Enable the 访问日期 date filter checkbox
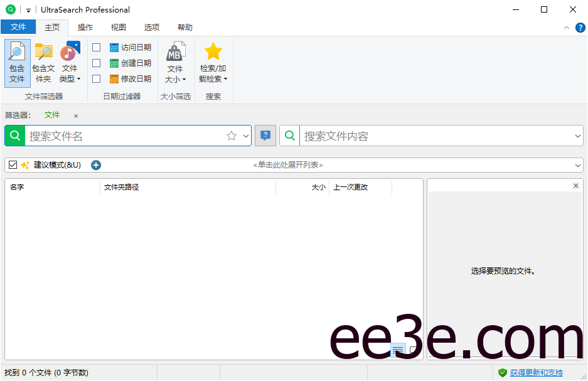Viewport: 588px width, 381px height. 96,47
